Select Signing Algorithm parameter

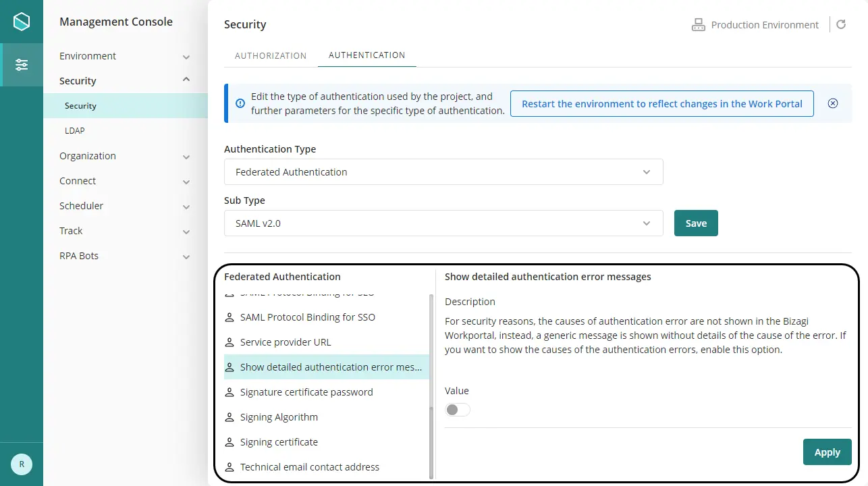pyautogui.click(x=327, y=417)
